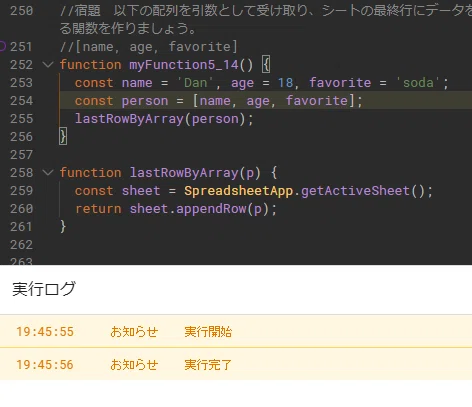The height and width of the screenshot is (407, 472).
Task: Select line number 254
Action: click(21, 101)
